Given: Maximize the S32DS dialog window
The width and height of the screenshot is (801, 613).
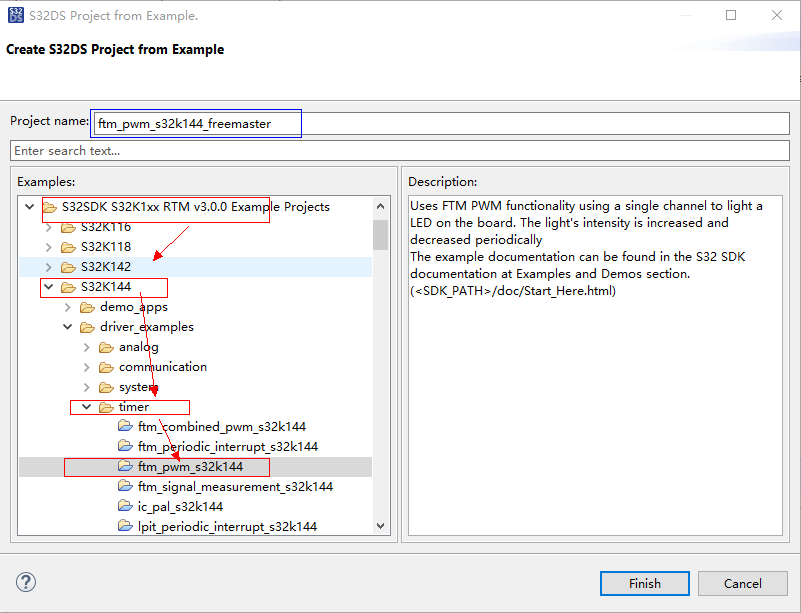Looking at the screenshot, I should click(x=731, y=15).
